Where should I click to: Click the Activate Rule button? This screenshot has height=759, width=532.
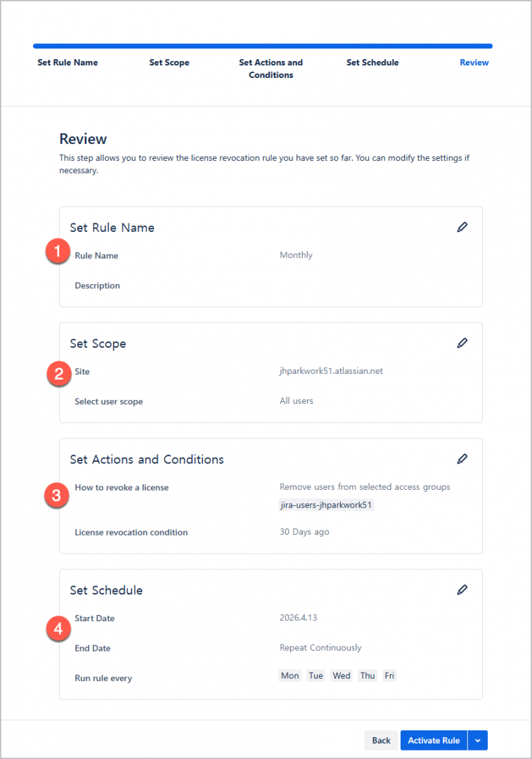(x=434, y=740)
